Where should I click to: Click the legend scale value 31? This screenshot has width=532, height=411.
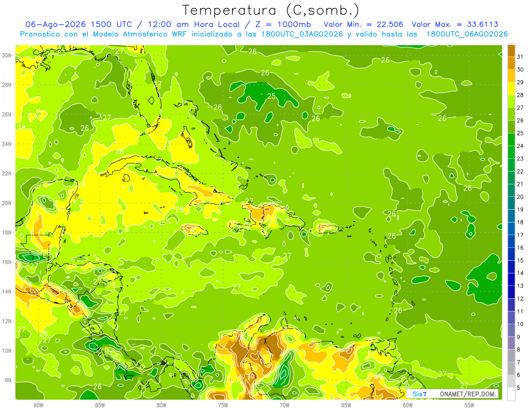[520, 57]
